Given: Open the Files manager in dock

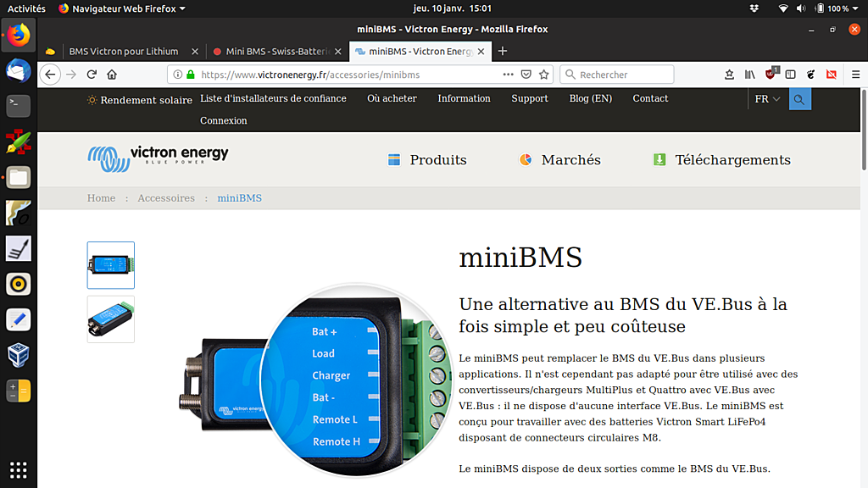Looking at the screenshot, I should [19, 178].
